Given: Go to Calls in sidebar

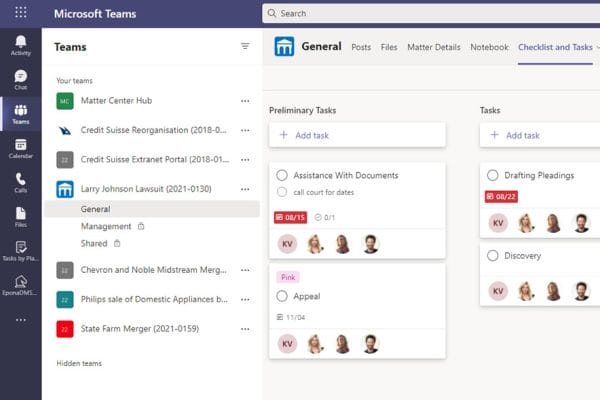Looking at the screenshot, I should pyautogui.click(x=20, y=183).
